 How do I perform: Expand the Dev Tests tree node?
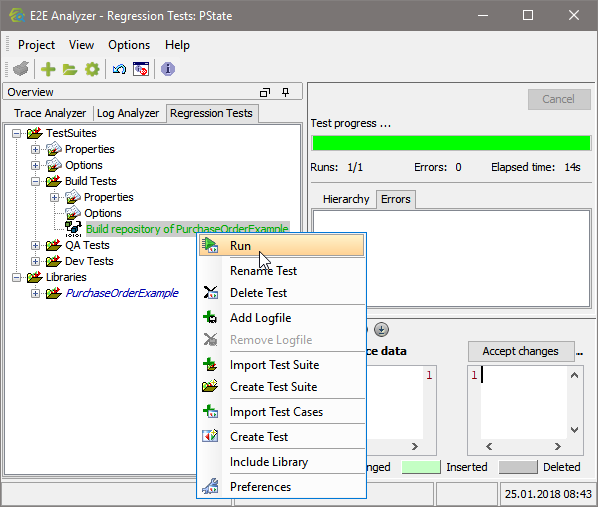tap(35, 261)
